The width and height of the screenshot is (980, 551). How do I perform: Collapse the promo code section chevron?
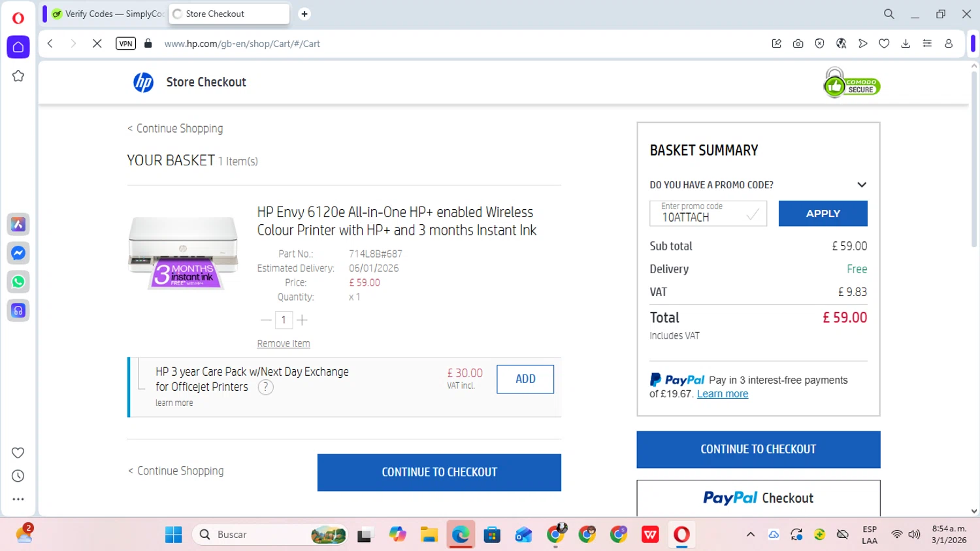[862, 185]
